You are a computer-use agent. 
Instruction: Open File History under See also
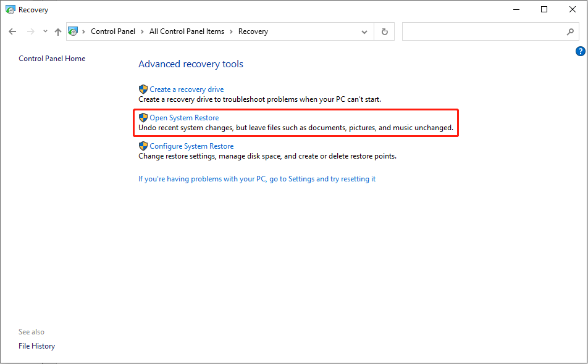point(36,345)
